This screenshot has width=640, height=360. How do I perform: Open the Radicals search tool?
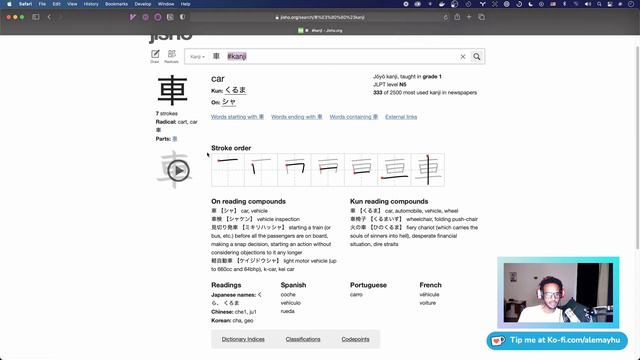(x=171, y=56)
